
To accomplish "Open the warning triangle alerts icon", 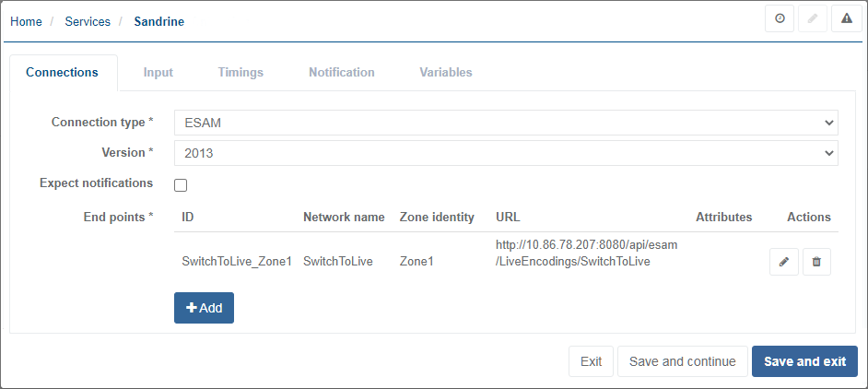I will 846,18.
